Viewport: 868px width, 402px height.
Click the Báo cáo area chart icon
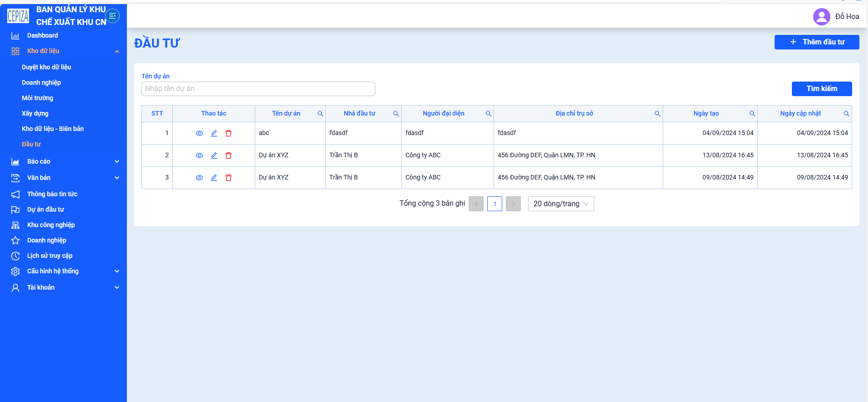[15, 162]
